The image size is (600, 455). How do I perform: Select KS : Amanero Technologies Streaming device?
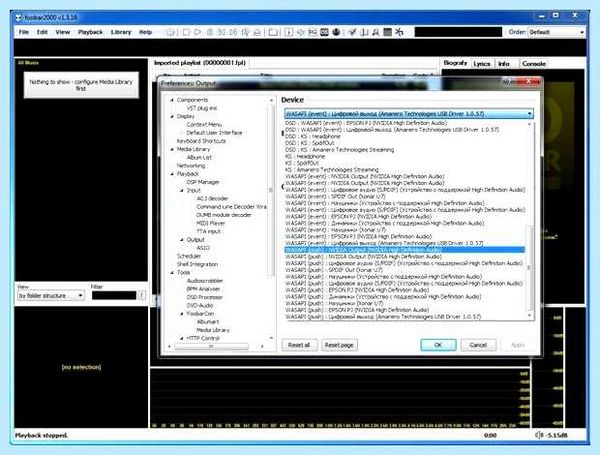[x=332, y=170]
